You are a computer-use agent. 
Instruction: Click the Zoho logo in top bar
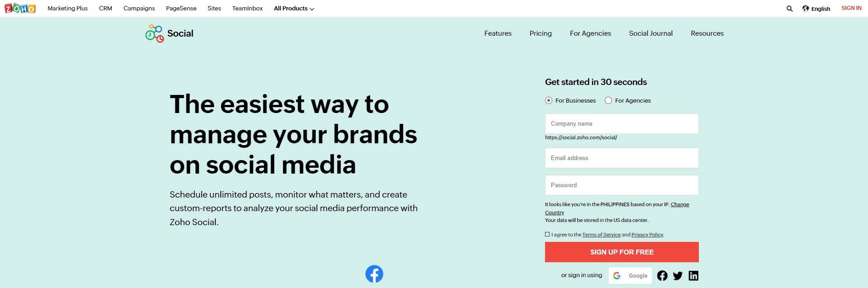tap(20, 8)
